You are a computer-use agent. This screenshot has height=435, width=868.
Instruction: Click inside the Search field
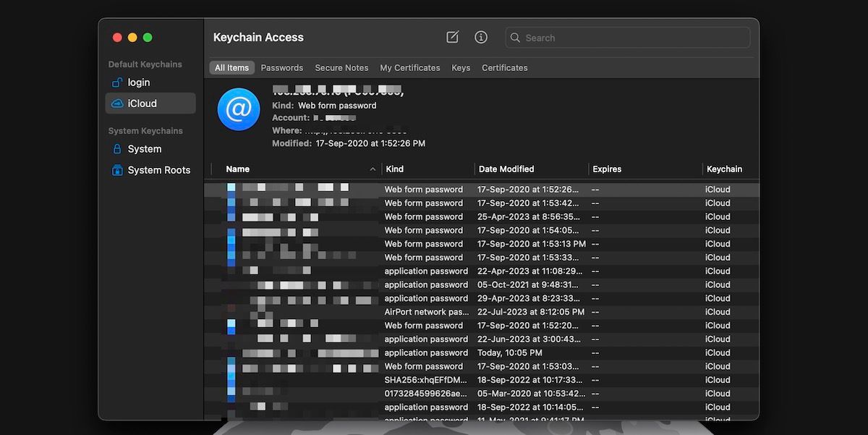pyautogui.click(x=622, y=38)
